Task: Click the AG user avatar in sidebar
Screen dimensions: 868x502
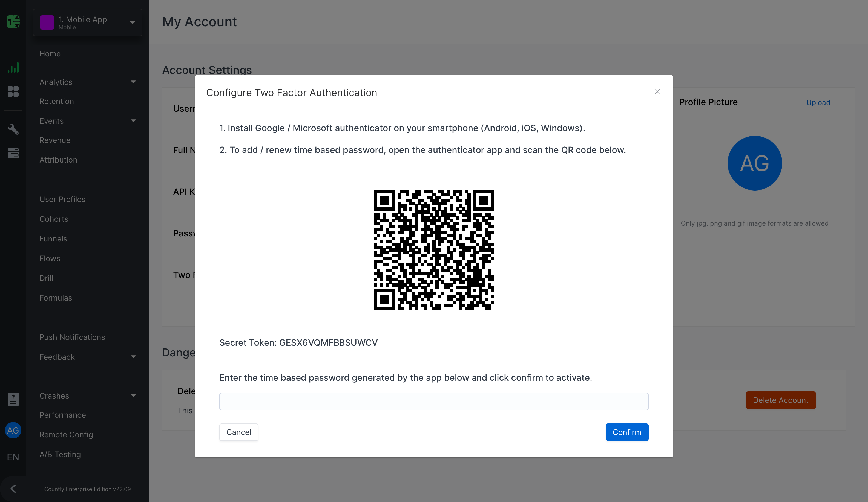Action: click(x=13, y=430)
